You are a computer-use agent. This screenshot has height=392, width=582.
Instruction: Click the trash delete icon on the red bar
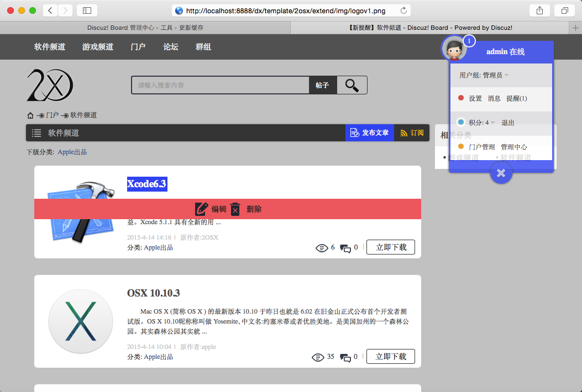click(235, 209)
